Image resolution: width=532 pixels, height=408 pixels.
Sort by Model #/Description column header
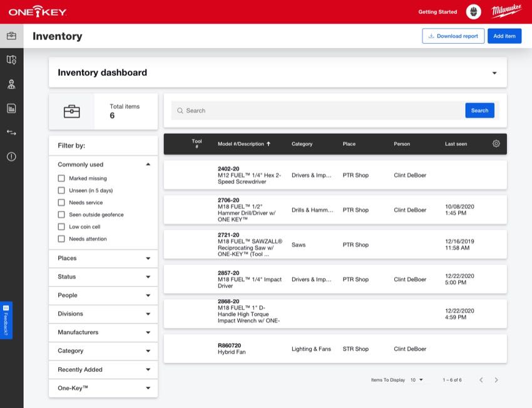click(242, 143)
